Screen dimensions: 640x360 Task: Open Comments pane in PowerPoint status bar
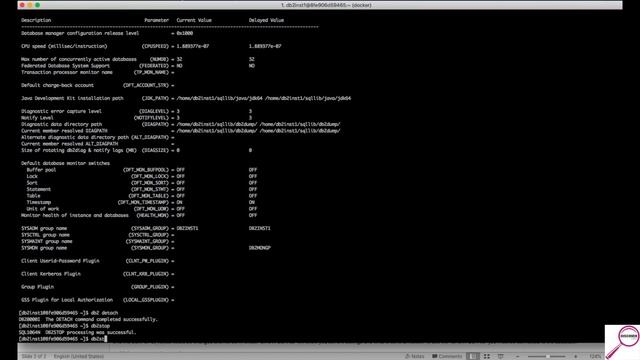click(x=447, y=356)
